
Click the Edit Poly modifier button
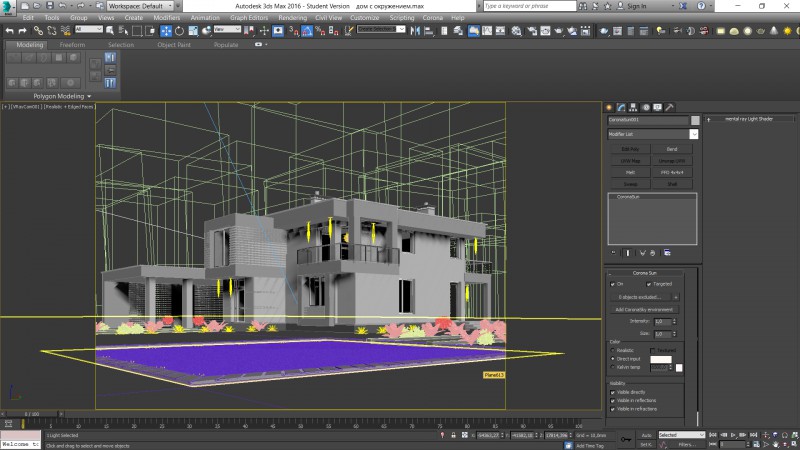630,148
